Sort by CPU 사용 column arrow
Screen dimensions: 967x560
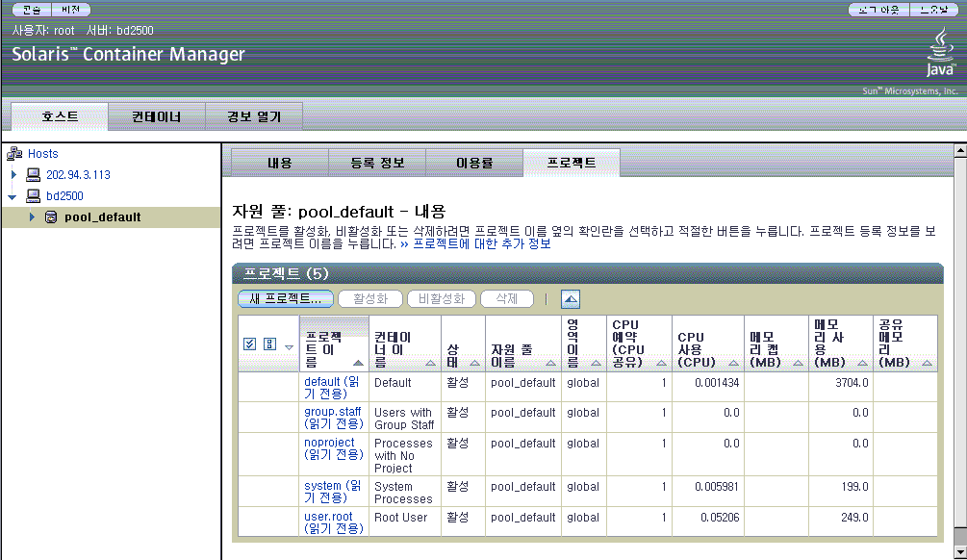pos(733,363)
